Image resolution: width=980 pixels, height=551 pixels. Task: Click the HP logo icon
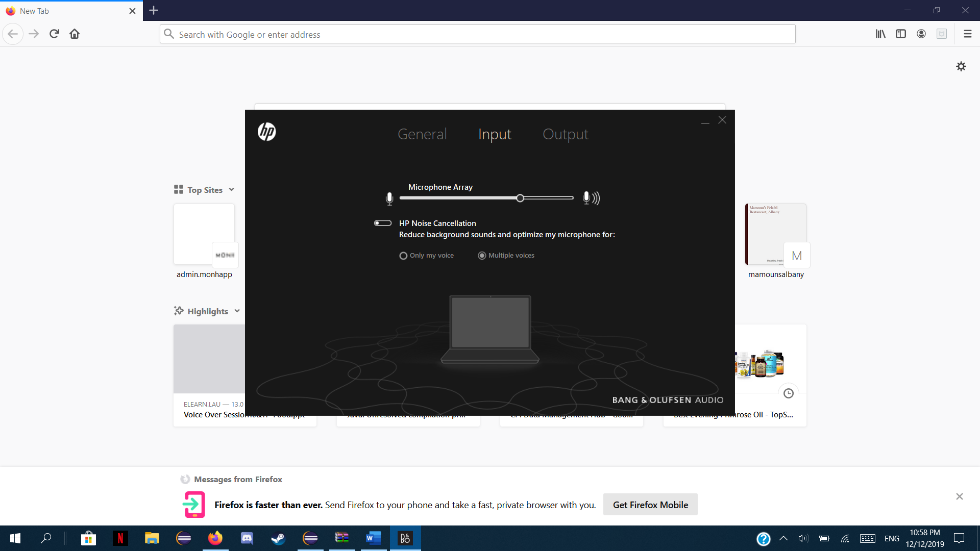[266, 132]
